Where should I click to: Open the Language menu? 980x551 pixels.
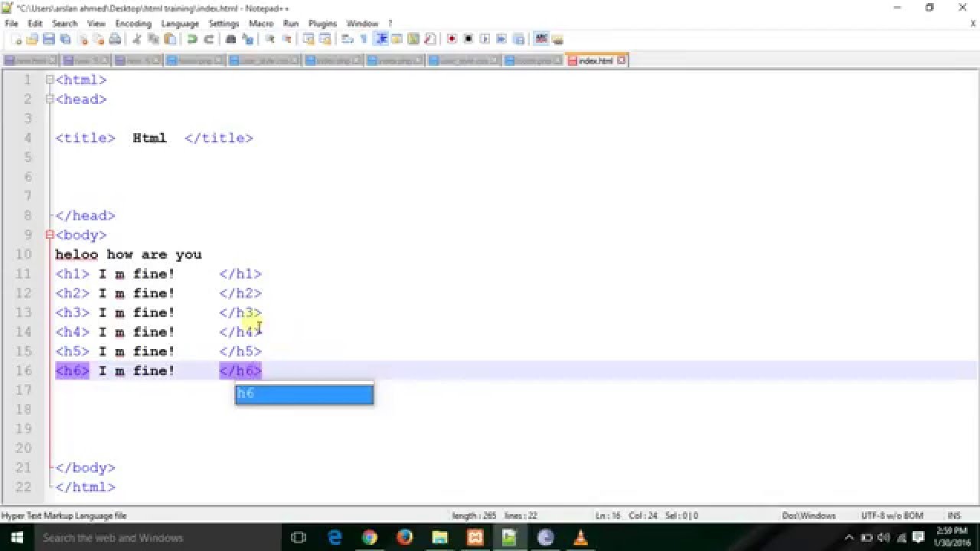click(180, 24)
